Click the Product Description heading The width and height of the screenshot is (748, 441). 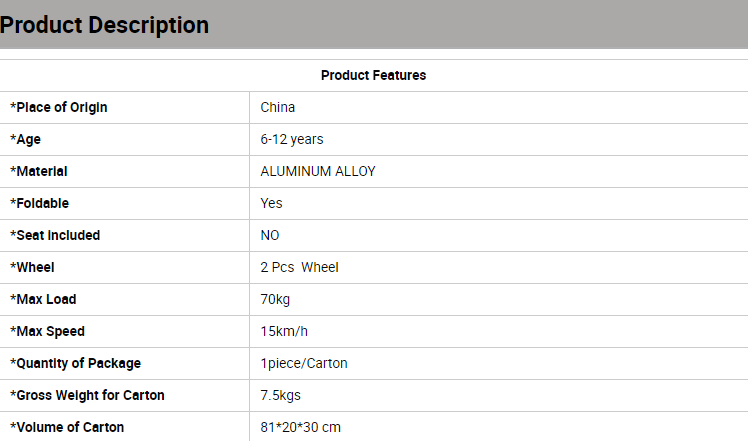(x=104, y=25)
